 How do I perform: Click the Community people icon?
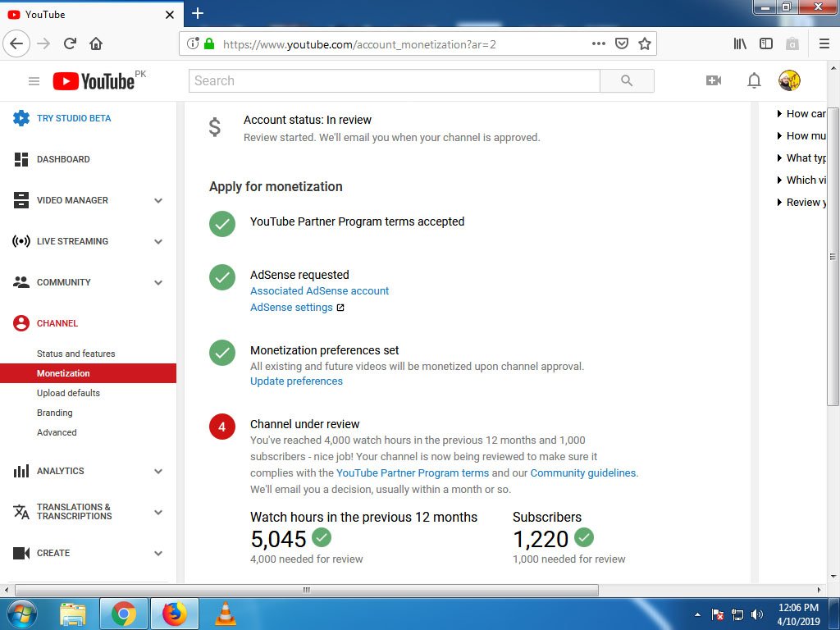point(21,282)
